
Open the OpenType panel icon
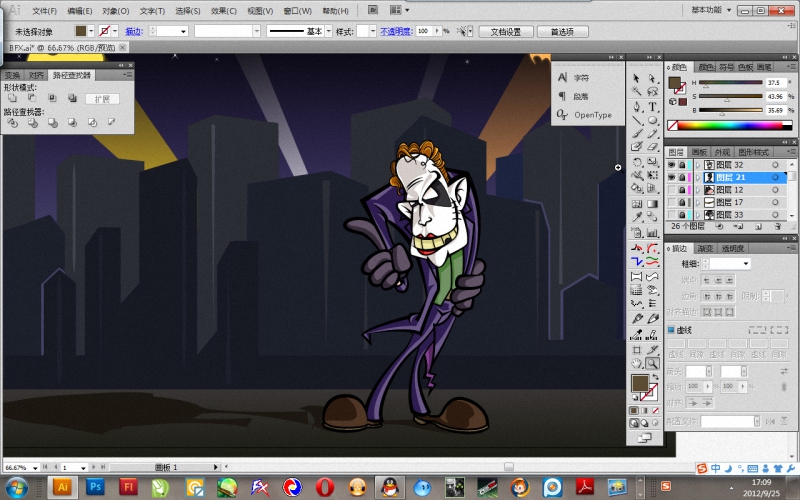coord(562,114)
